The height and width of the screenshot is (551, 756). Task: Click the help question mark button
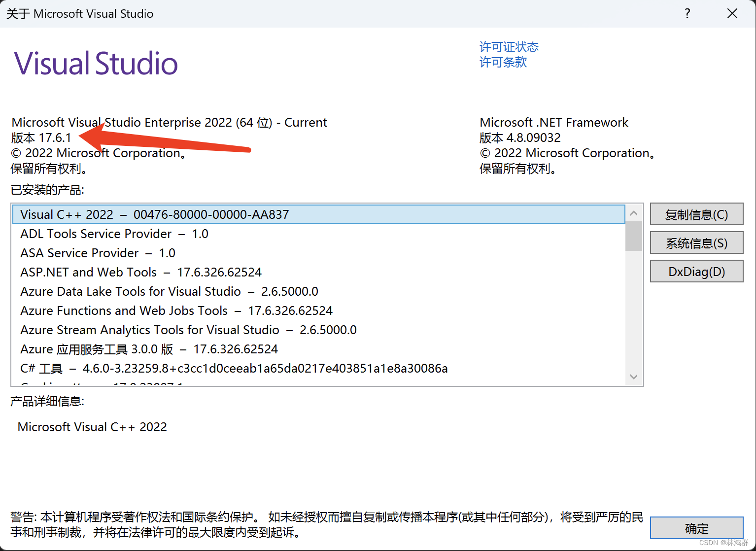click(687, 13)
